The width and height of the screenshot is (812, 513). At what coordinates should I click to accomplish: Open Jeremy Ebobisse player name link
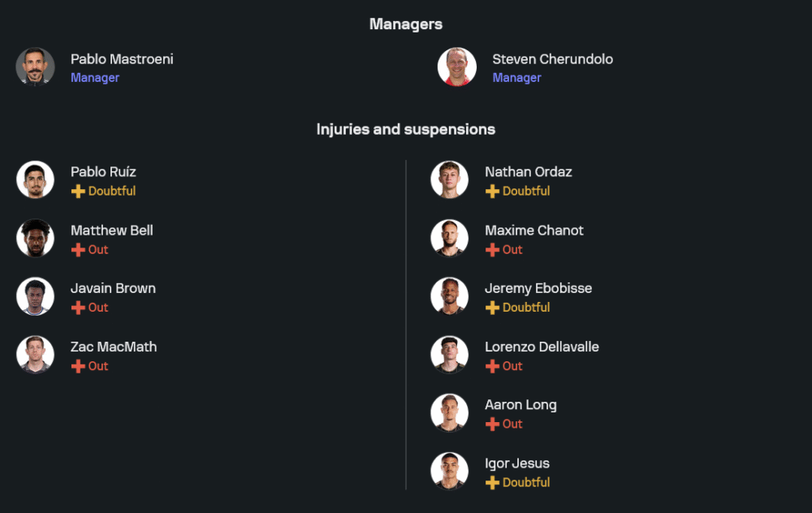[538, 288]
